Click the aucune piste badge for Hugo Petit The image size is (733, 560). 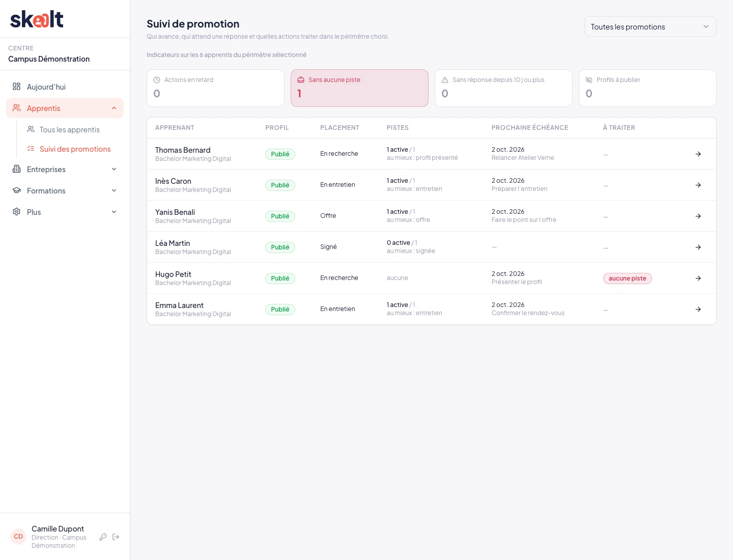[x=627, y=278]
